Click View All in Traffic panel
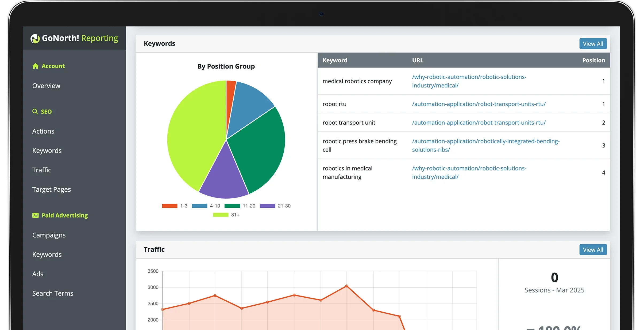 [593, 249]
